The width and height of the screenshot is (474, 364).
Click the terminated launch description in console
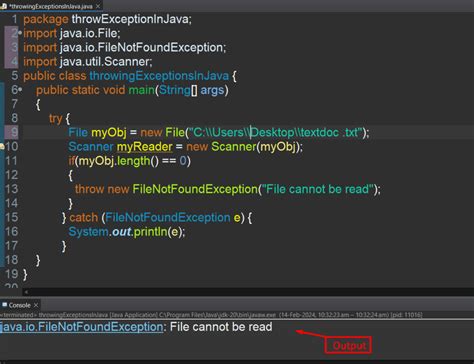[x=211, y=315]
